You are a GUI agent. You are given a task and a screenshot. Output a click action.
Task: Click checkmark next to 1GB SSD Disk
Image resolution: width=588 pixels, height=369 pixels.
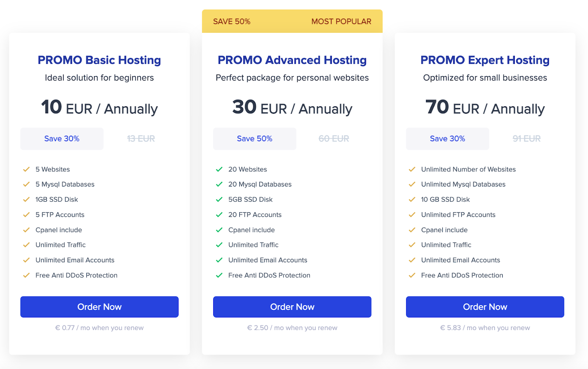[26, 199]
